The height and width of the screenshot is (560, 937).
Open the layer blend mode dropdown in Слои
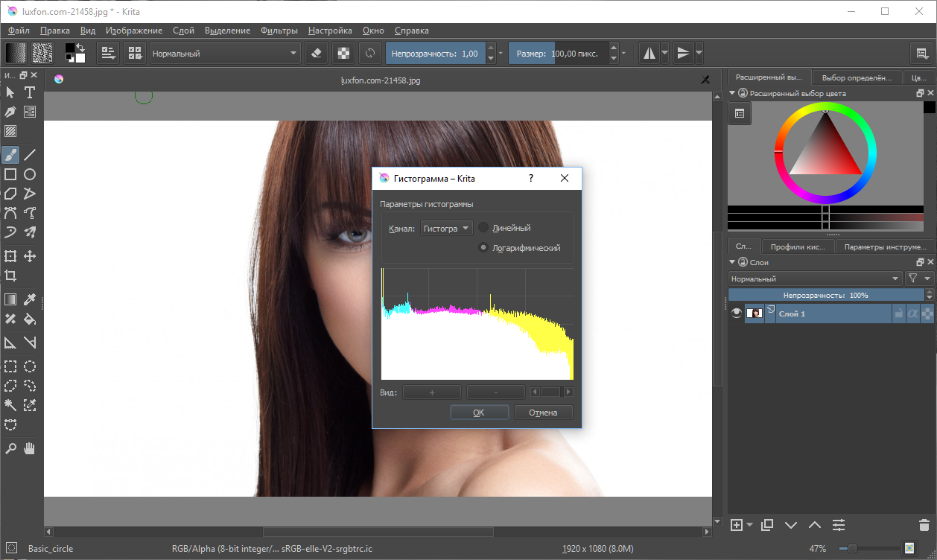815,279
